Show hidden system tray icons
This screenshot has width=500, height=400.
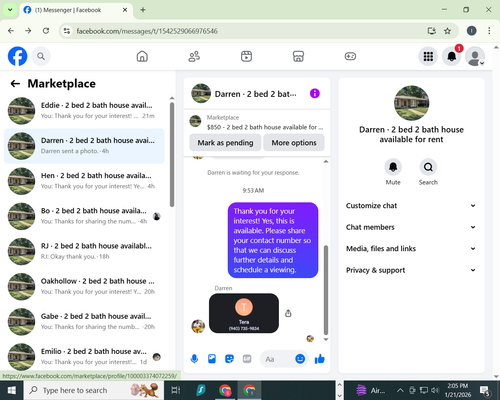pyautogui.click(x=400, y=390)
